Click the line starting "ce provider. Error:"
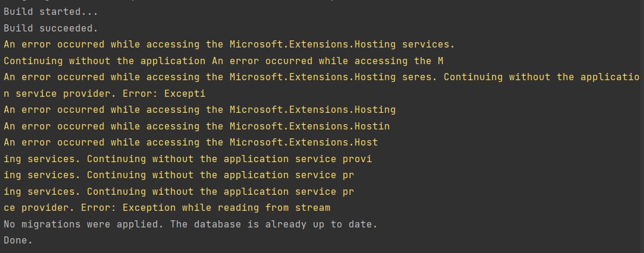The width and height of the screenshot is (644, 253). (x=167, y=208)
